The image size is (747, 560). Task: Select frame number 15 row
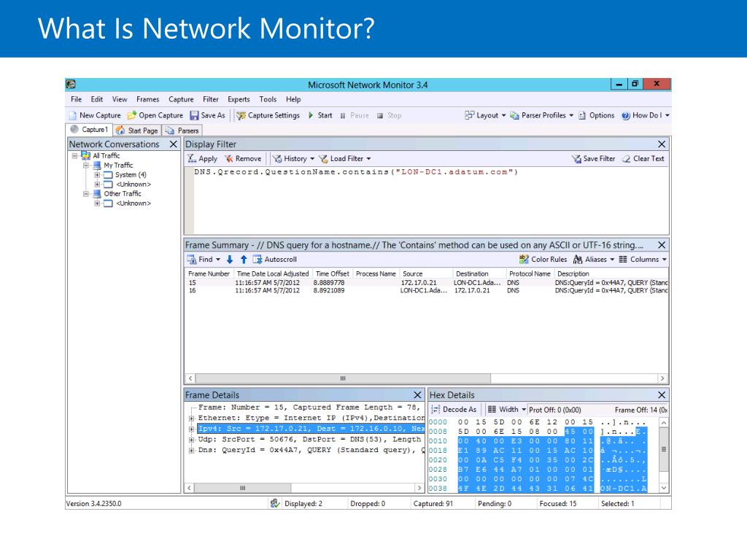427,282
